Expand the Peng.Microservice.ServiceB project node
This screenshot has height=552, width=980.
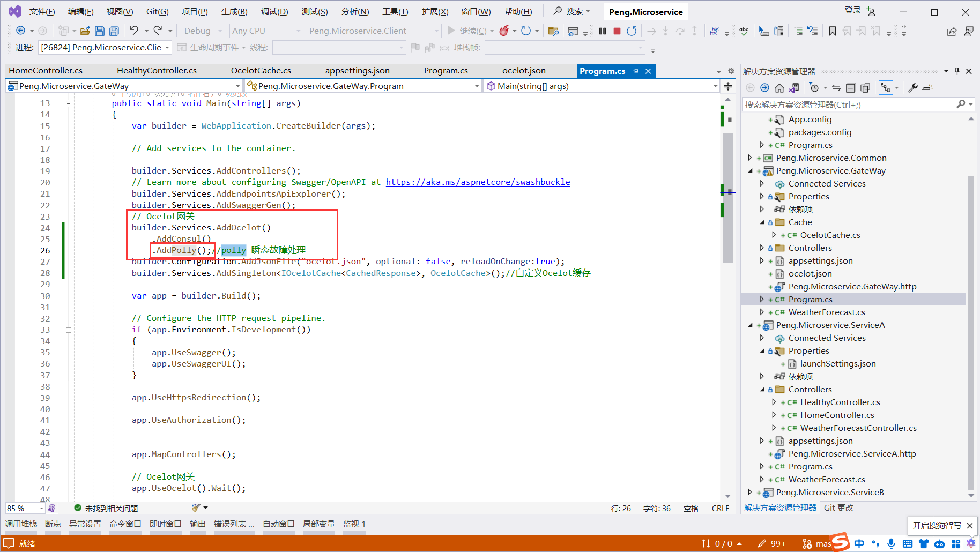751,493
